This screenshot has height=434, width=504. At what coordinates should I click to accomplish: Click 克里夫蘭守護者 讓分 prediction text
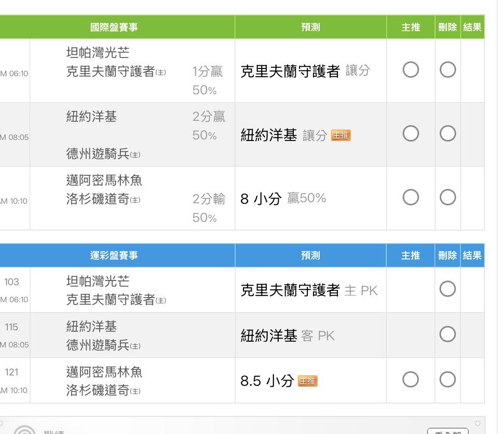305,71
